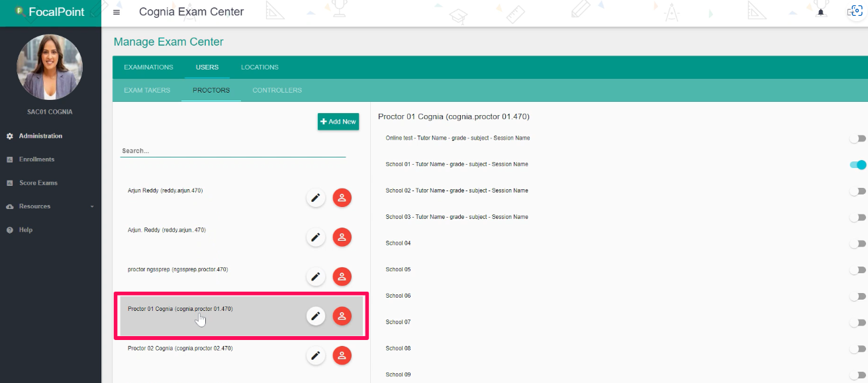Expand the Resources dropdown arrow
The height and width of the screenshot is (383, 868).
(92, 206)
